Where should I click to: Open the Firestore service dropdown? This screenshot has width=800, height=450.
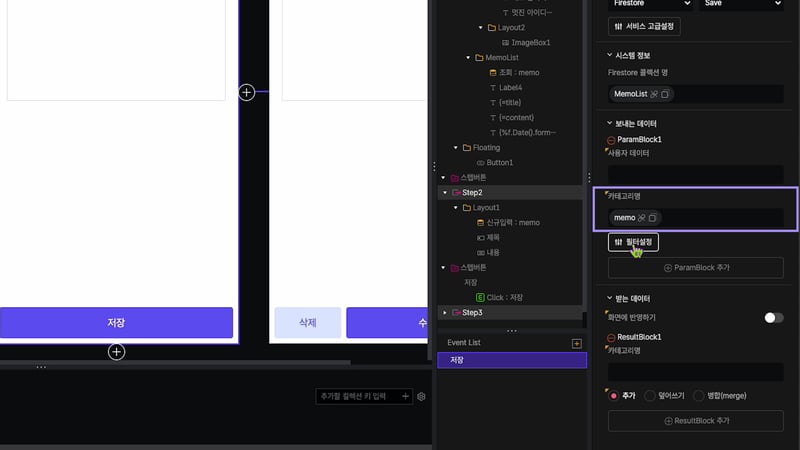650,4
